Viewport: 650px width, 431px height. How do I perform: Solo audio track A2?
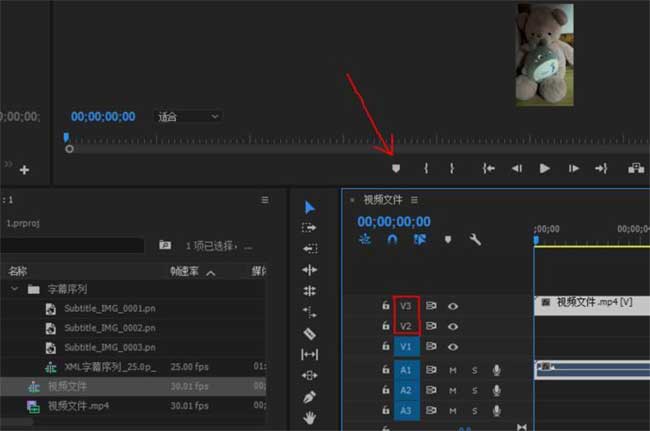tap(475, 391)
